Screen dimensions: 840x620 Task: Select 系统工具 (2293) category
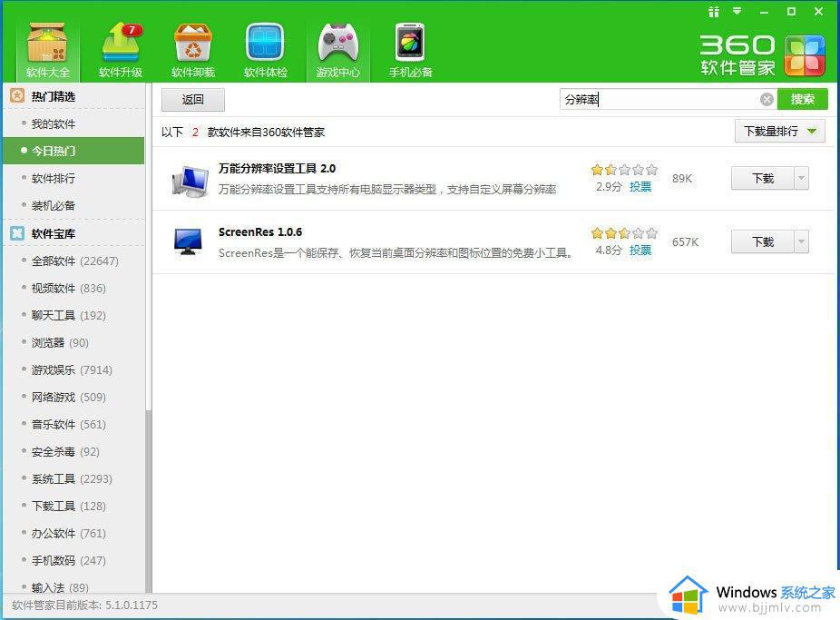(x=73, y=478)
